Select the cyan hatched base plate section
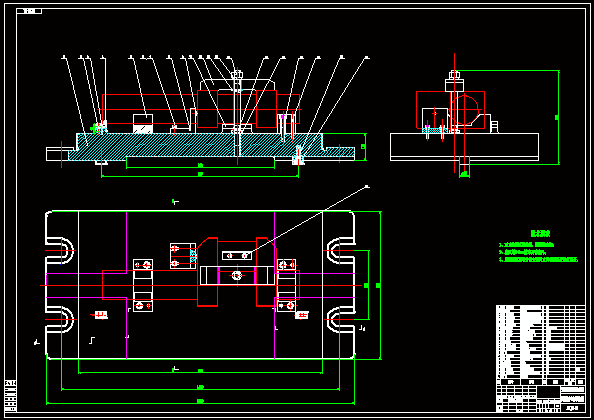The image size is (594, 420). 211,147
